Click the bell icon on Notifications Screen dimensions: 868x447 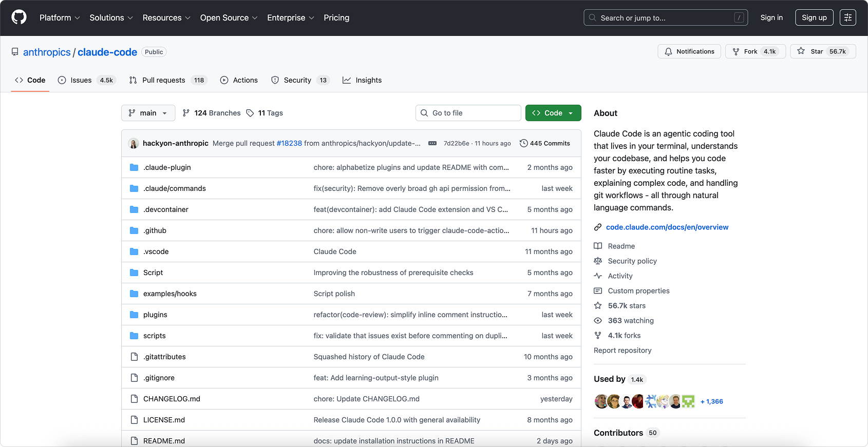668,51
